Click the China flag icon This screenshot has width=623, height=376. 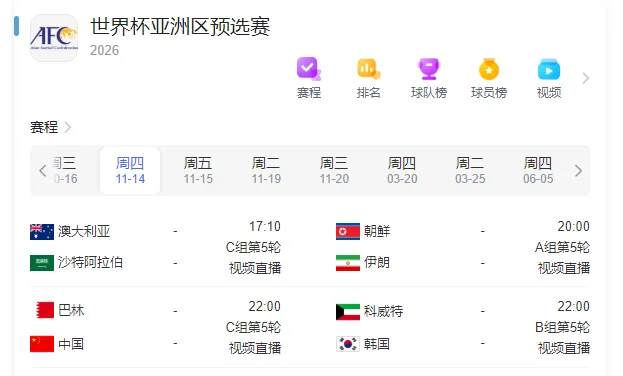42,344
